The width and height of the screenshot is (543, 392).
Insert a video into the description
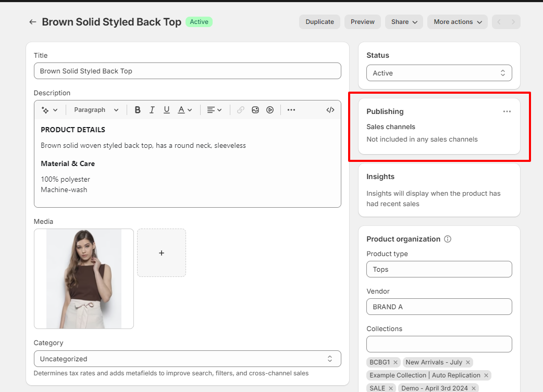tap(269, 110)
